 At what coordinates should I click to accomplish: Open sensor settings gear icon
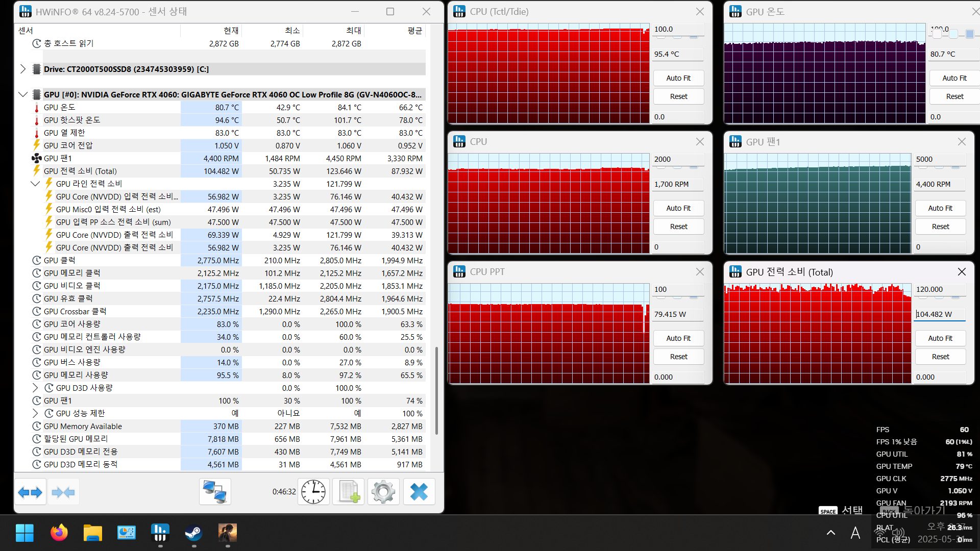tap(383, 492)
